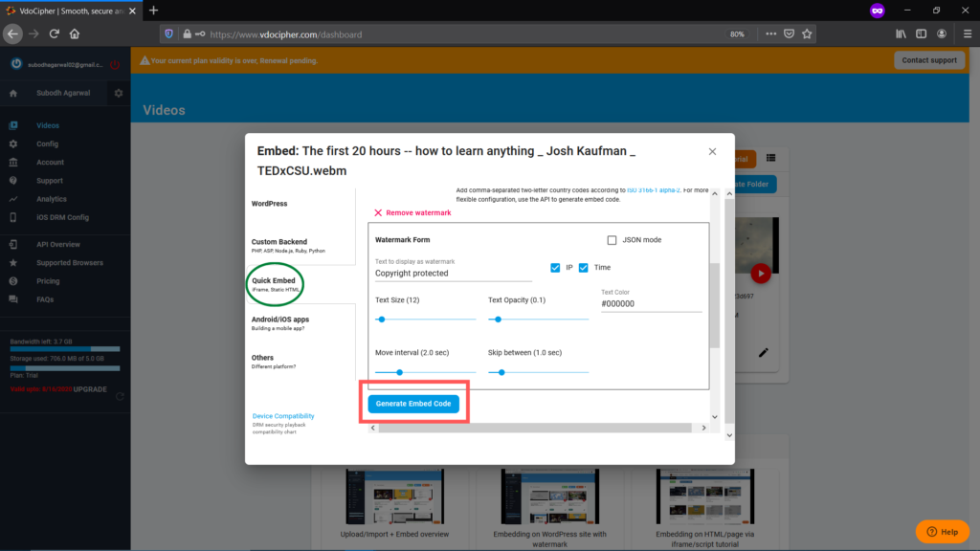Open the settings gear beside Subodh Agarwal
This screenshot has height=551, width=980.
[119, 93]
